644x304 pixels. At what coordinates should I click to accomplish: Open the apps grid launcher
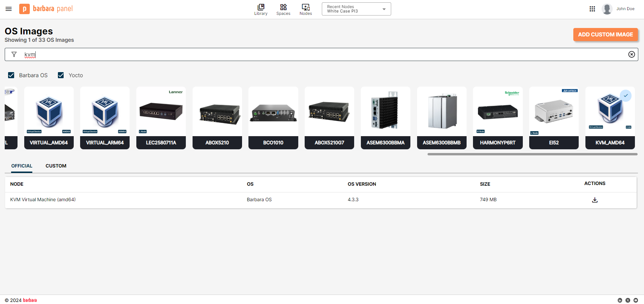[592, 9]
